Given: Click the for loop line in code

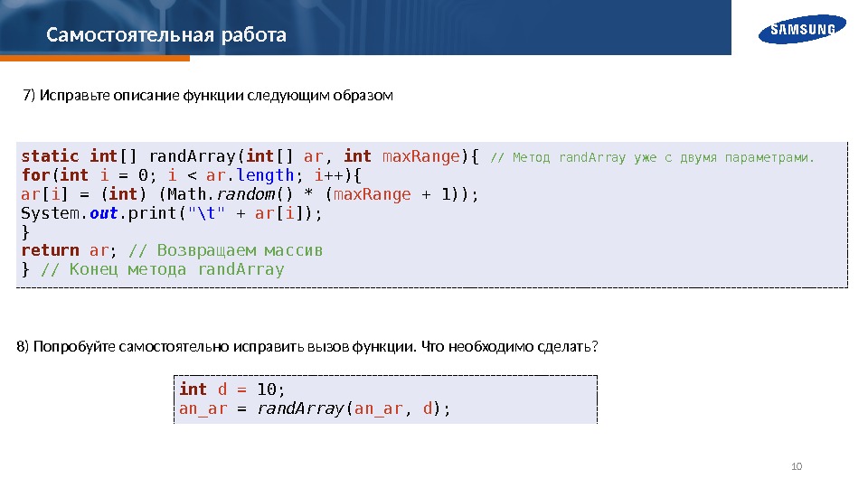Looking at the screenshot, I should point(192,175).
